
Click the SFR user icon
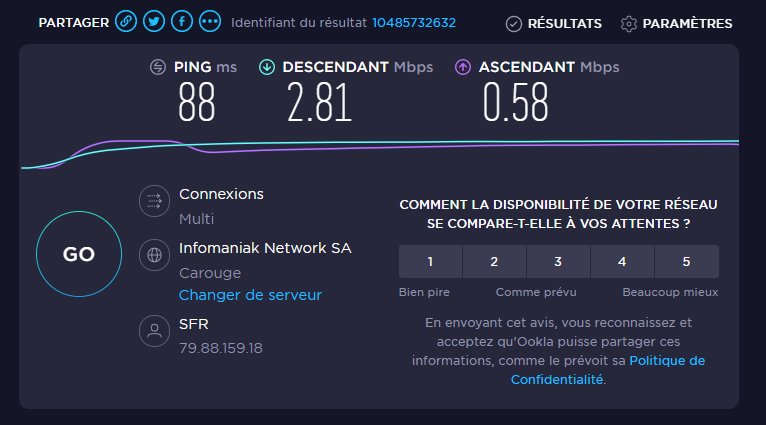point(154,331)
